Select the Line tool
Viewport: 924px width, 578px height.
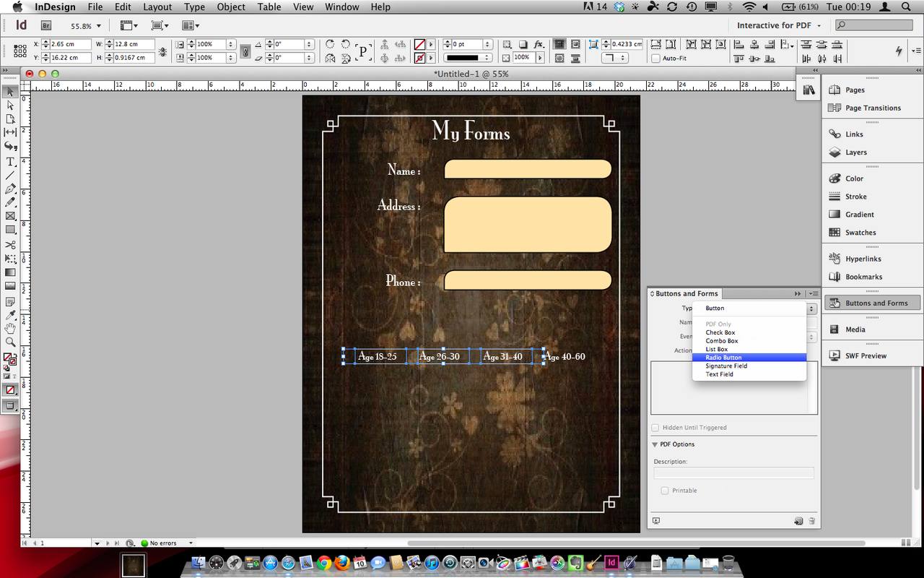pos(10,175)
